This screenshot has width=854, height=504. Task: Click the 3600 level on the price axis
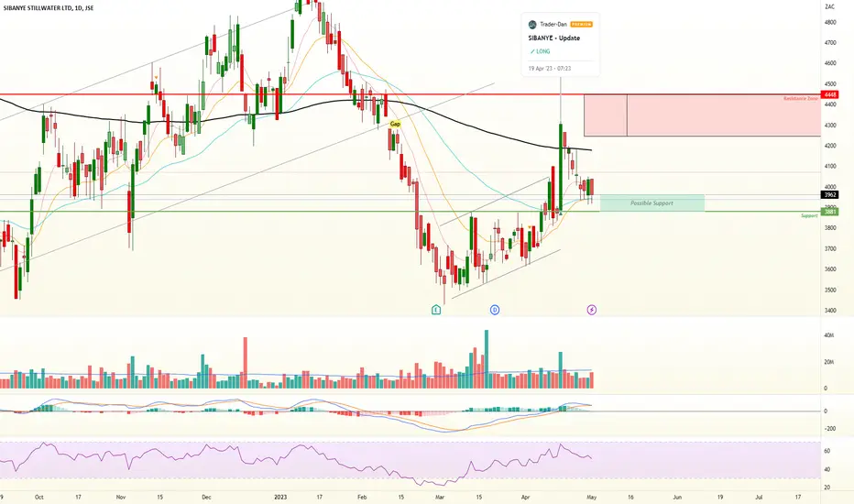[830, 269]
